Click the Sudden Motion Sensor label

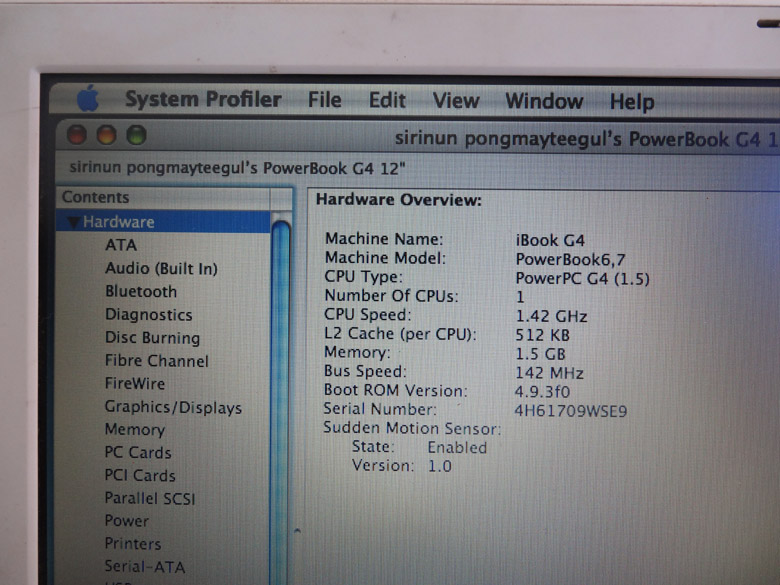(x=412, y=428)
